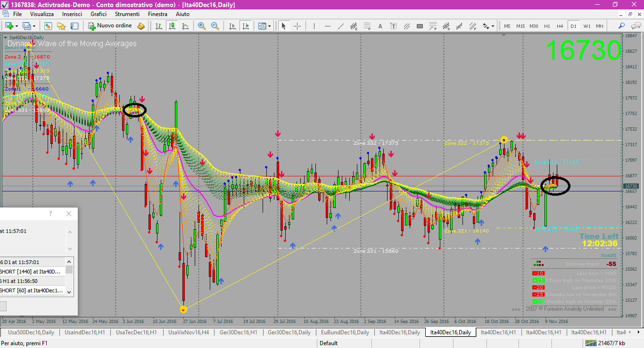Screen dimensions: 644x348
Task: Click the alert dialog's help question mark
Action: pos(50,214)
